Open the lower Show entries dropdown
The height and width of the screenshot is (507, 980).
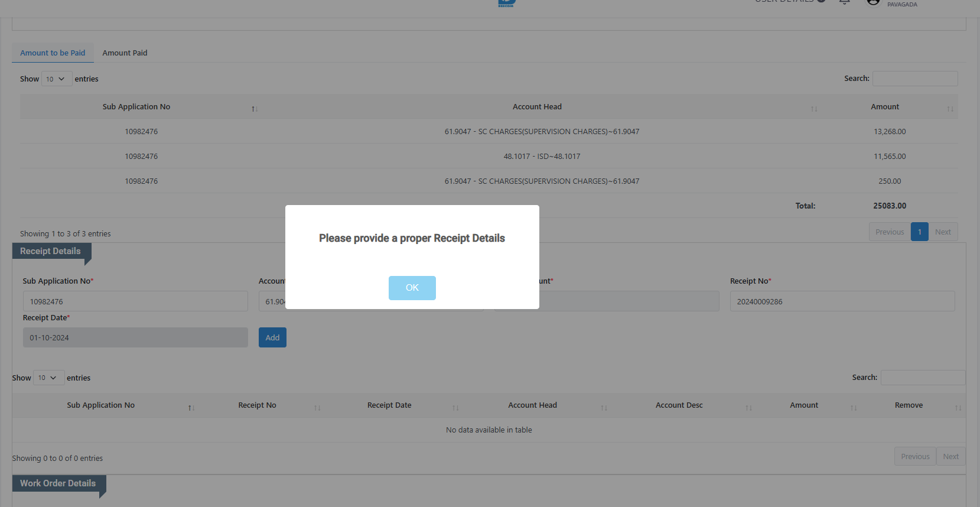pyautogui.click(x=48, y=378)
